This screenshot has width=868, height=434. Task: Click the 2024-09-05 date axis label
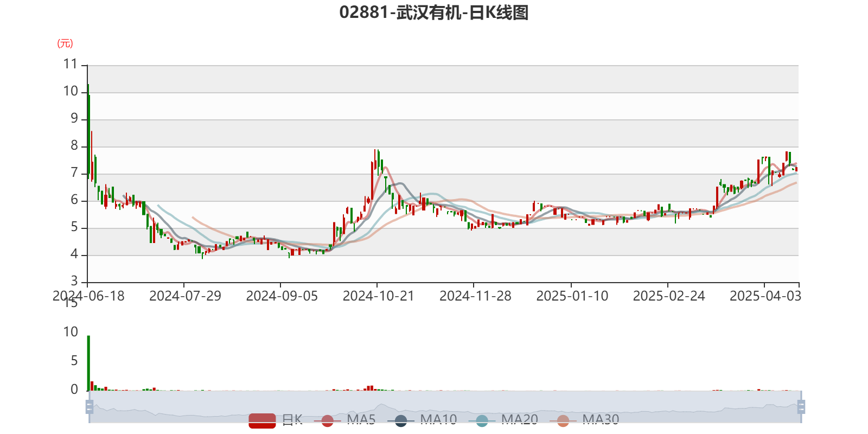pos(282,296)
